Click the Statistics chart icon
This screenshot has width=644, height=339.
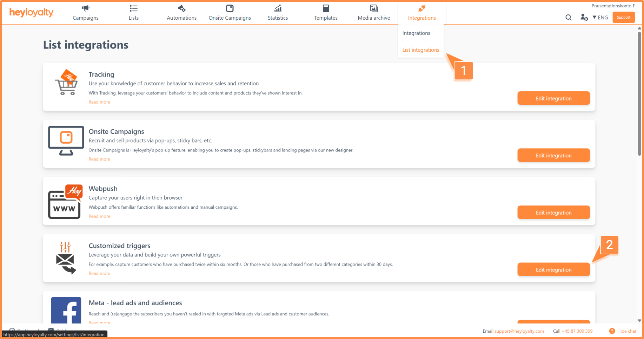[278, 8]
